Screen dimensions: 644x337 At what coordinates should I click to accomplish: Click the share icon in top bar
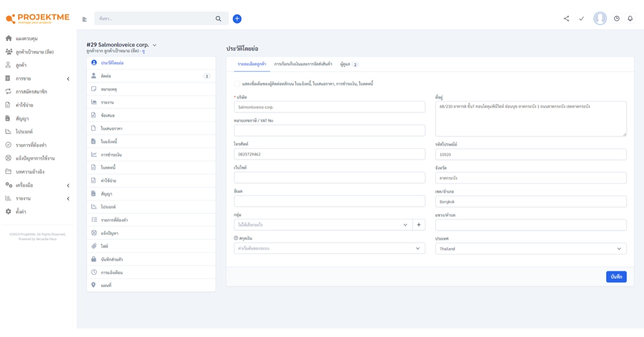click(x=566, y=19)
